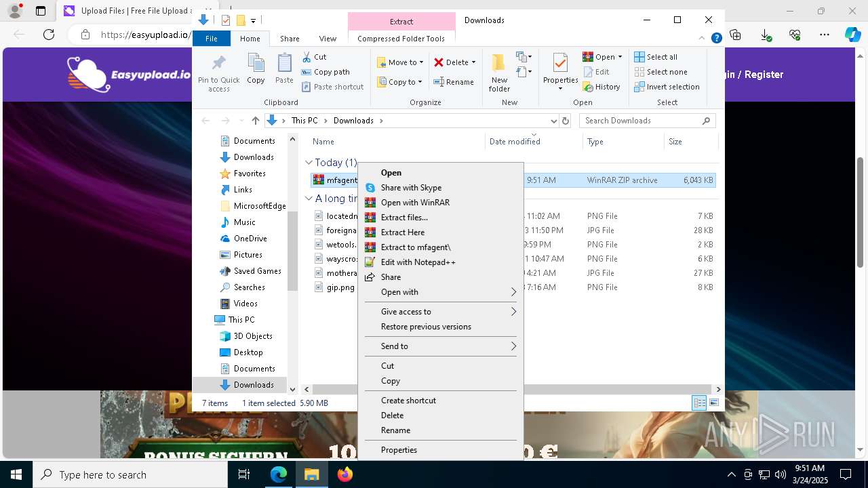Viewport: 868px width, 488px height.
Task: Click the Rename button in Organize group
Action: point(454,82)
